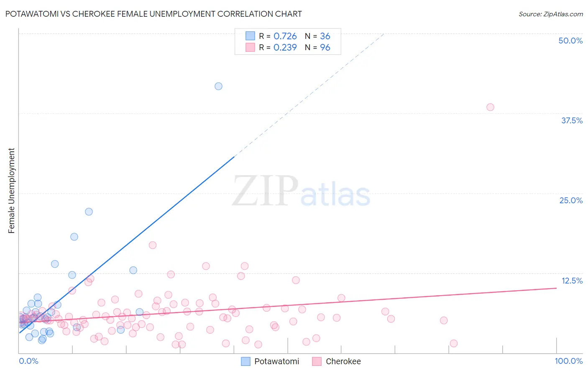Click the 0.0% x-axis label

pyautogui.click(x=29, y=361)
